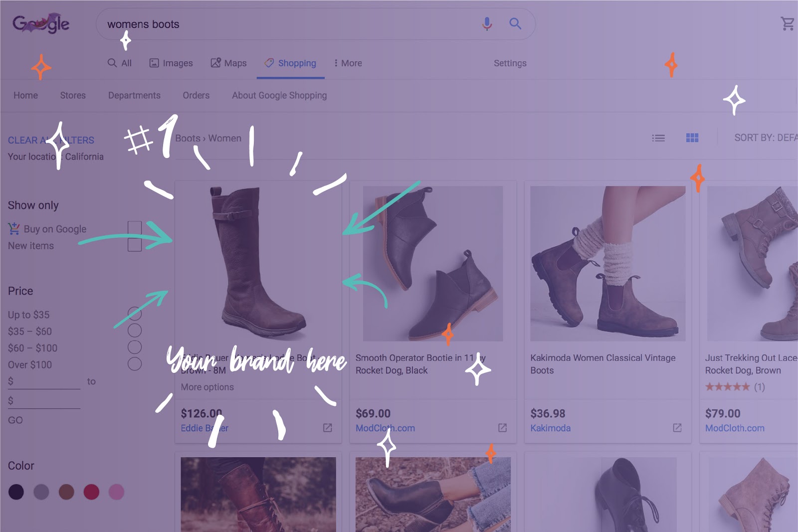
Task: Click the external link icon on Eddie Bauer product
Action: tap(328, 427)
